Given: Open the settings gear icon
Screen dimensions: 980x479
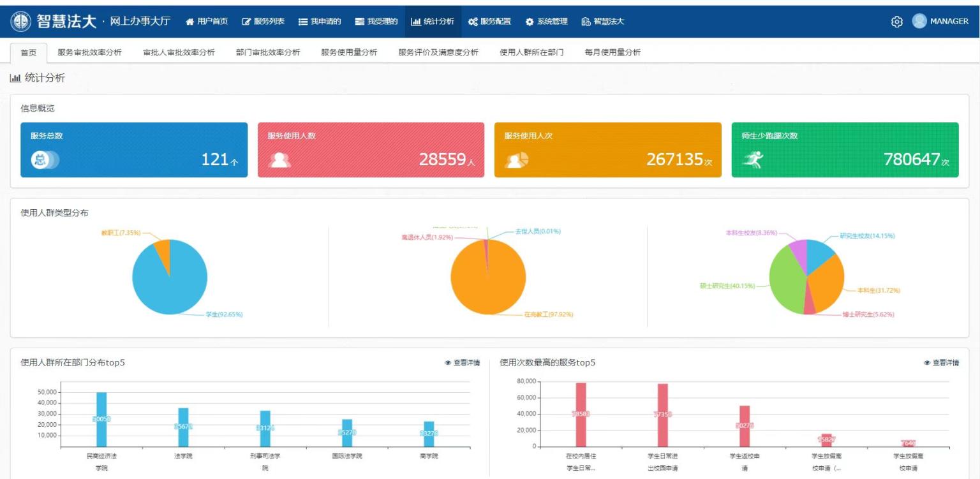Looking at the screenshot, I should 896,22.
